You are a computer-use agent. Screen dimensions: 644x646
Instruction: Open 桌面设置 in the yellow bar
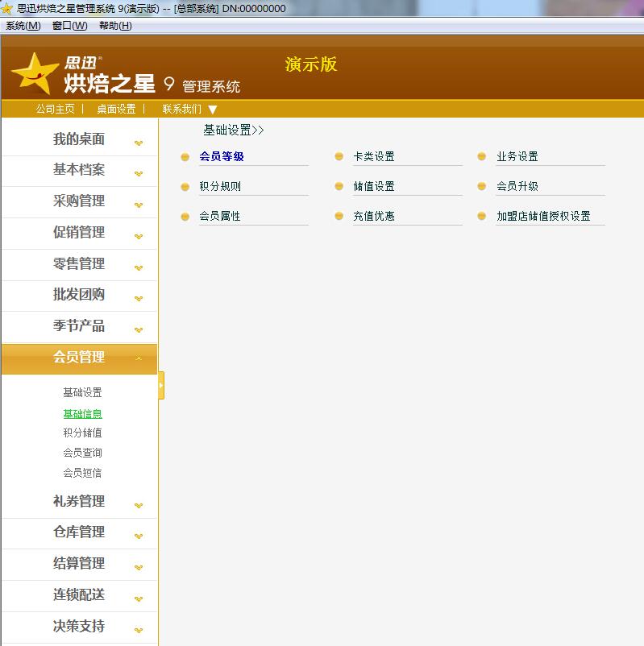point(116,109)
